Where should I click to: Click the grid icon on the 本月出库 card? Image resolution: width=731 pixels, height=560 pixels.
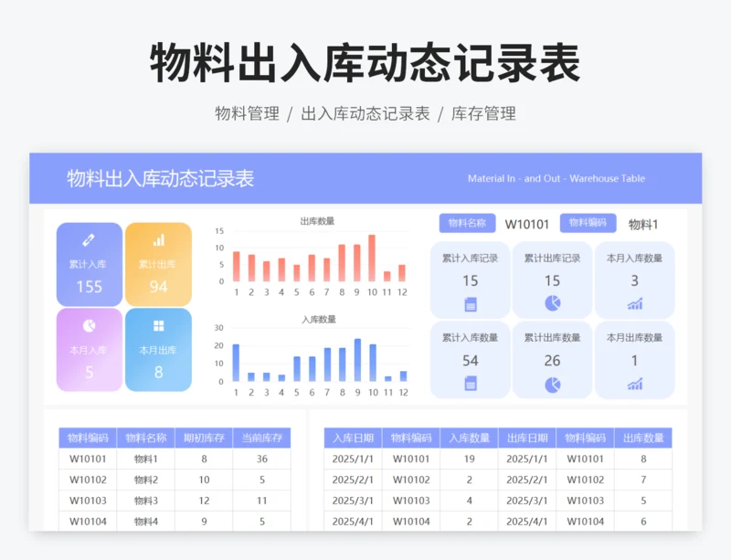pyautogui.click(x=158, y=327)
